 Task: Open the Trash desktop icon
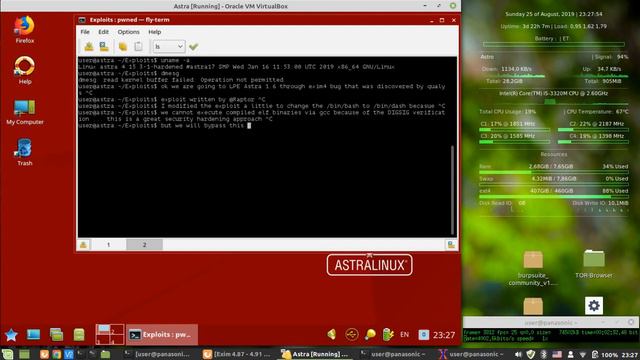click(24, 152)
